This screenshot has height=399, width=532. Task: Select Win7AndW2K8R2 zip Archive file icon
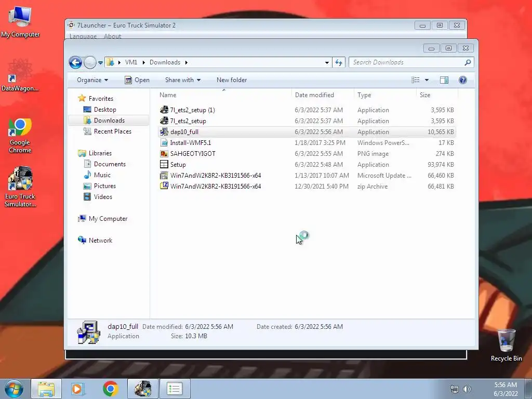point(164,186)
